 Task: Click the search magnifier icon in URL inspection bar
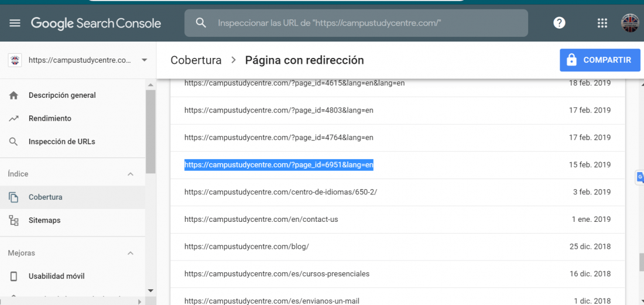coord(201,23)
